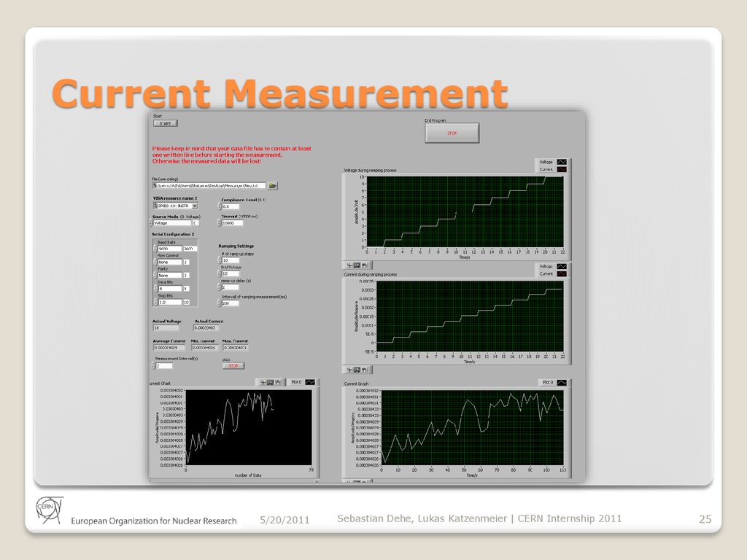This screenshot has width=747, height=560.
Task: Click the End-Voltage stepper arrows
Action: [220, 273]
